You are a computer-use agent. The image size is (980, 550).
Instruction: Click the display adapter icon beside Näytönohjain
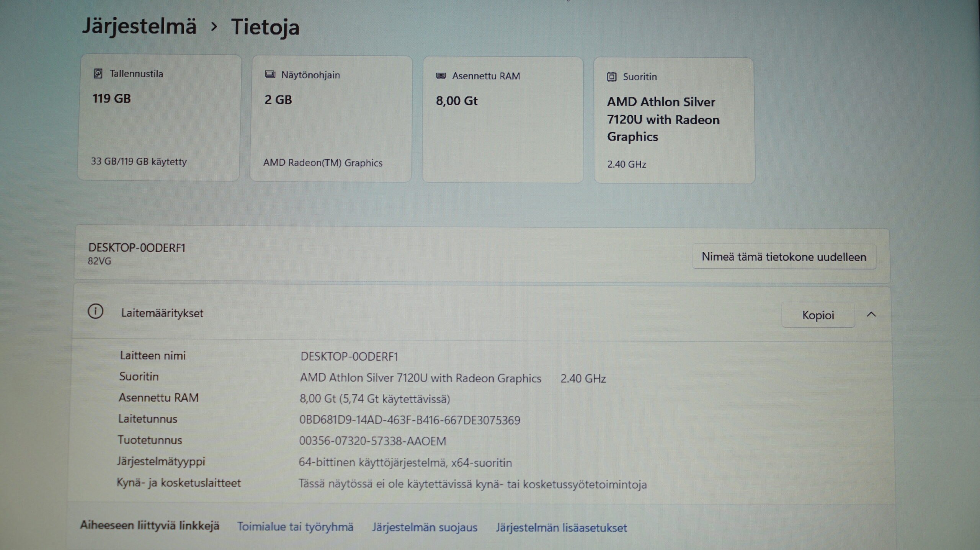(x=270, y=75)
